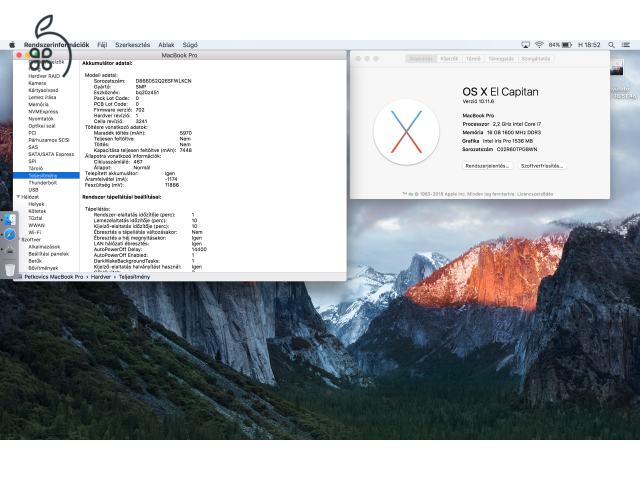Open the Licencszerződés link
The width and height of the screenshot is (640, 480).
pos(535,194)
